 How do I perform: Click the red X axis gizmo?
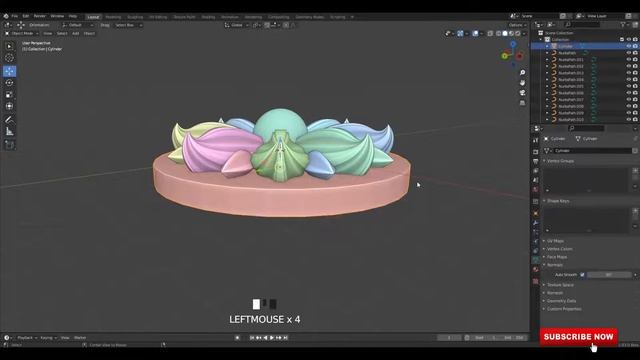520,56
